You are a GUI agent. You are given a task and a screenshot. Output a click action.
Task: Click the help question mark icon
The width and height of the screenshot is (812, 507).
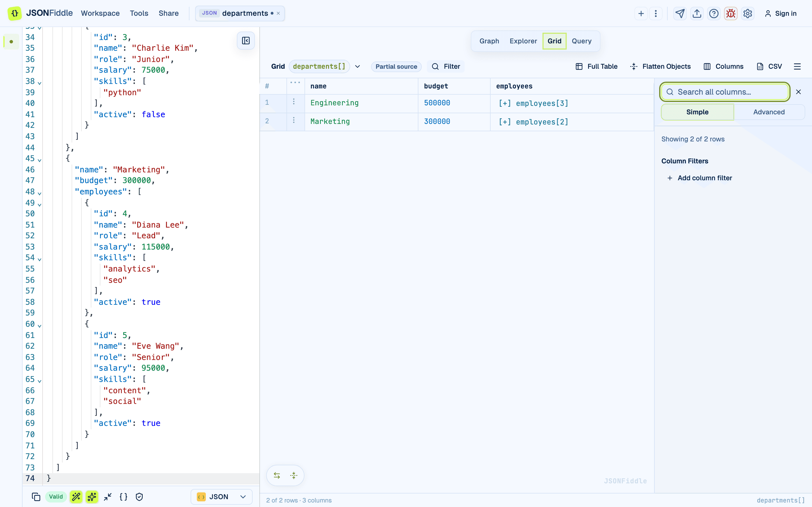(x=714, y=14)
